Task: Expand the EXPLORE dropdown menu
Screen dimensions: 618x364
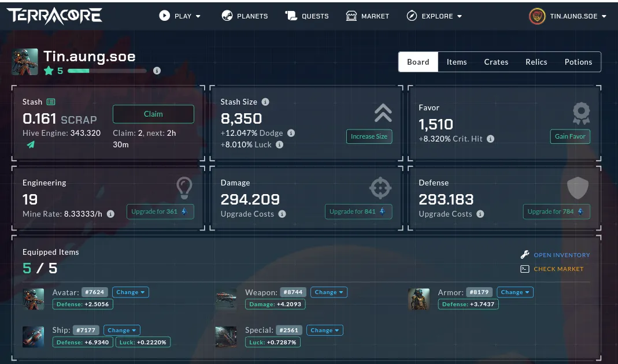Action: coord(434,16)
